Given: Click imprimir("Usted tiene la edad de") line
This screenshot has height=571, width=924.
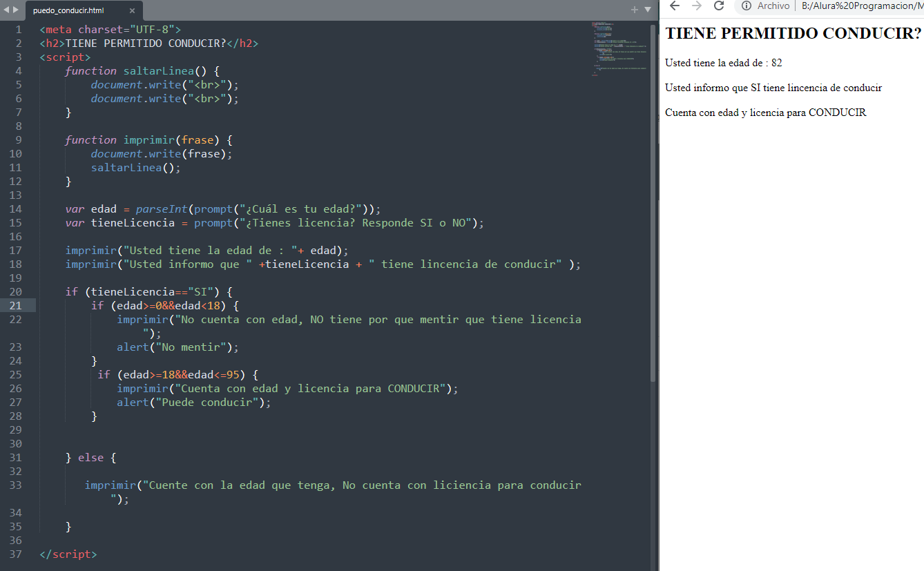Looking at the screenshot, I should (207, 250).
